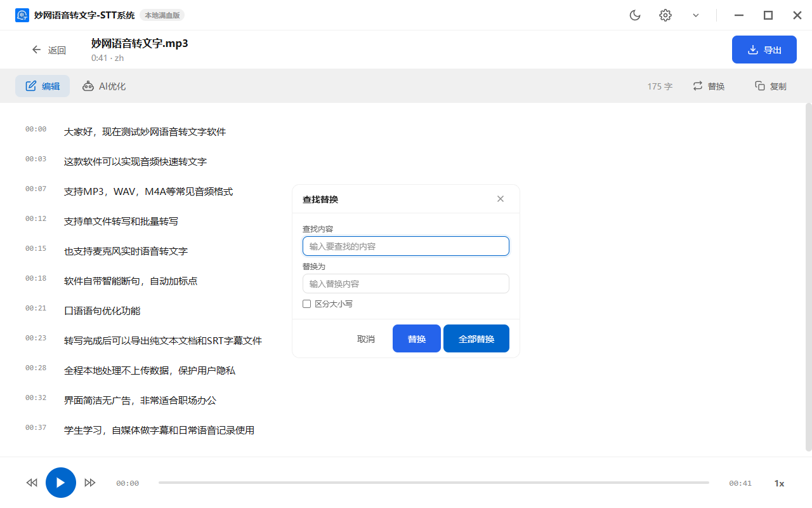Select the line 学生学习，自媒体做字幕和日常语音记录使用
812x508 pixels.
pyautogui.click(x=159, y=431)
